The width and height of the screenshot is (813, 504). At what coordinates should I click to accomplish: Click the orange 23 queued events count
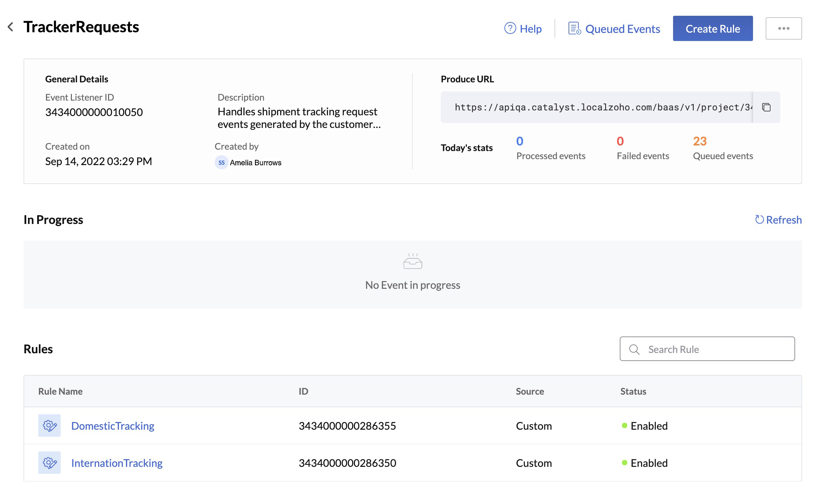(700, 141)
